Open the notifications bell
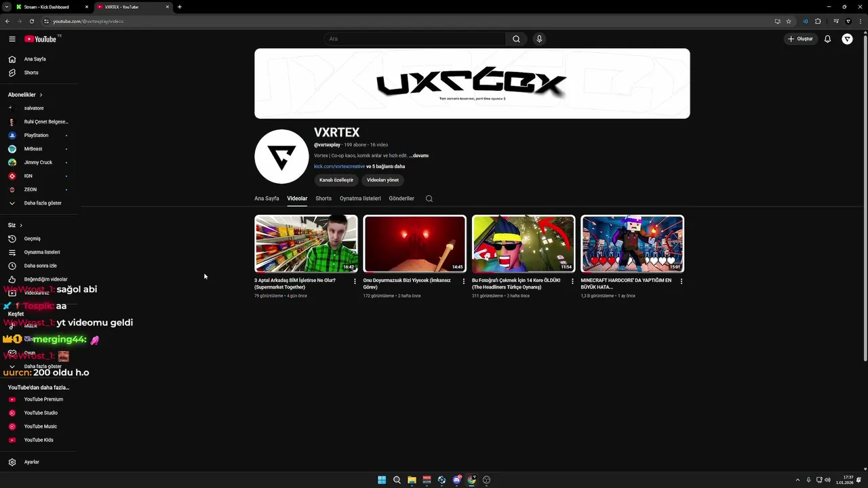This screenshot has height=488, width=868. point(827,39)
